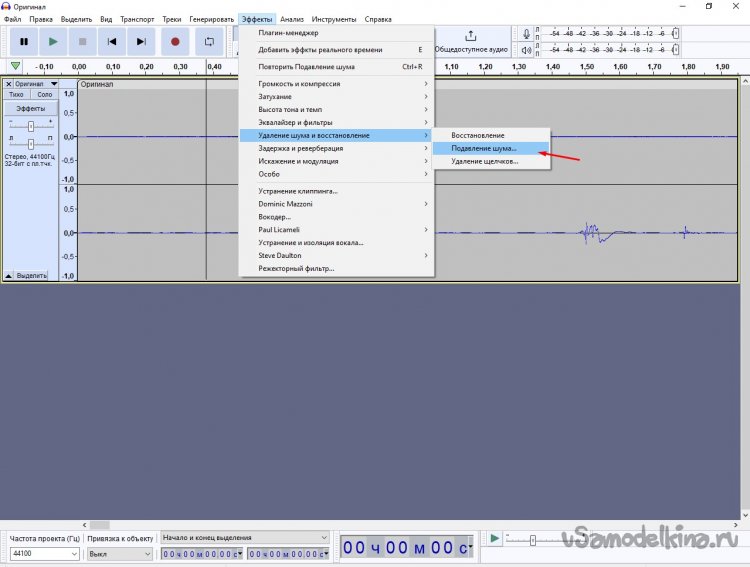Select Подавление шума in the submenu

coord(484,148)
